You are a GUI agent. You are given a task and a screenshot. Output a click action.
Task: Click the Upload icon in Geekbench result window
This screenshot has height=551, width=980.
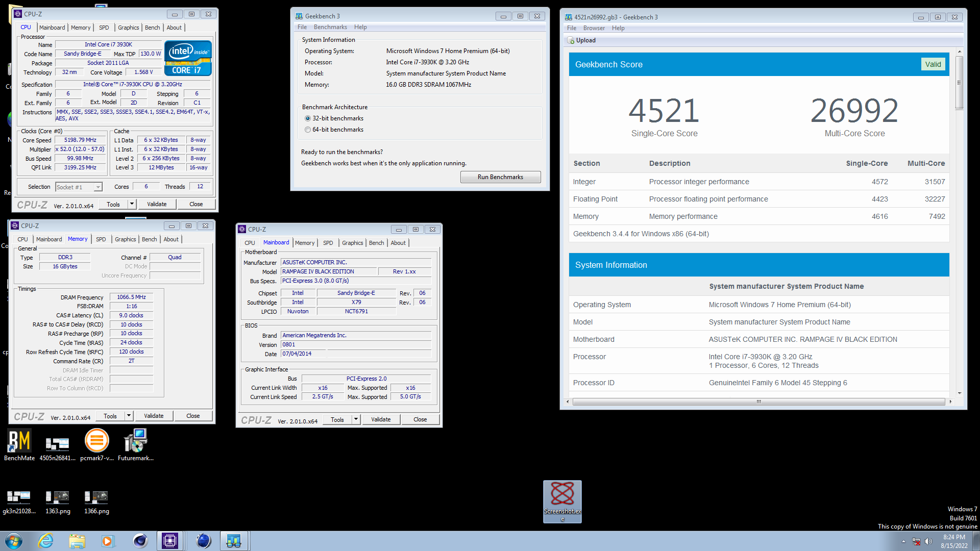[571, 40]
